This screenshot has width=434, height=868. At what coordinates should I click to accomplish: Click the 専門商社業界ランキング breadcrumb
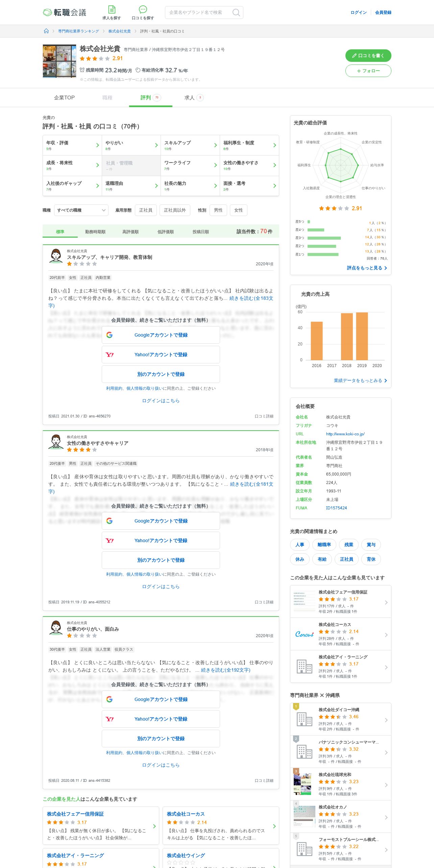78,31
